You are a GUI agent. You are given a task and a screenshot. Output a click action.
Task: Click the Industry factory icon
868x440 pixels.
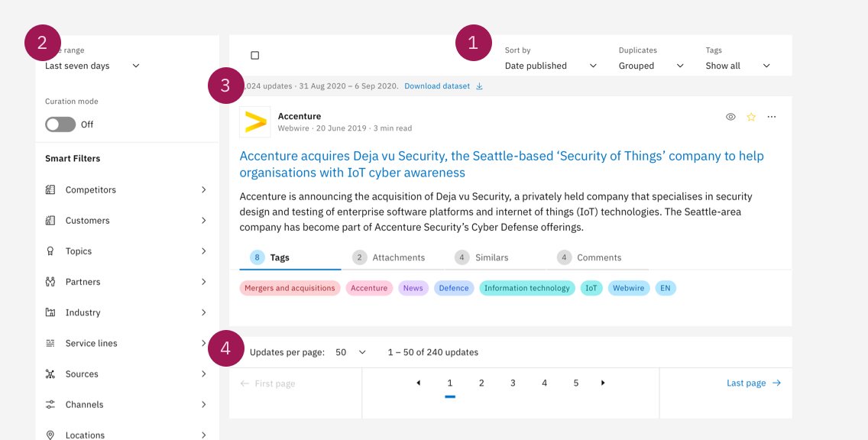(51, 312)
